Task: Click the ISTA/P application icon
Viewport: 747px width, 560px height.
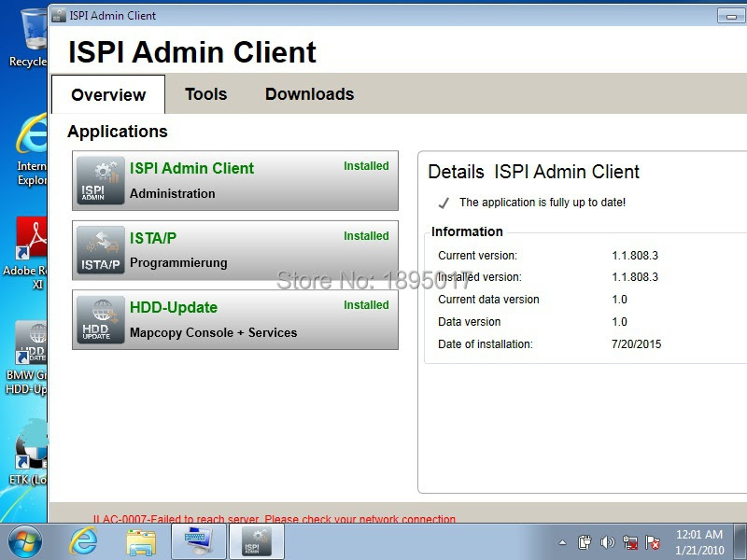Action: tap(101, 250)
